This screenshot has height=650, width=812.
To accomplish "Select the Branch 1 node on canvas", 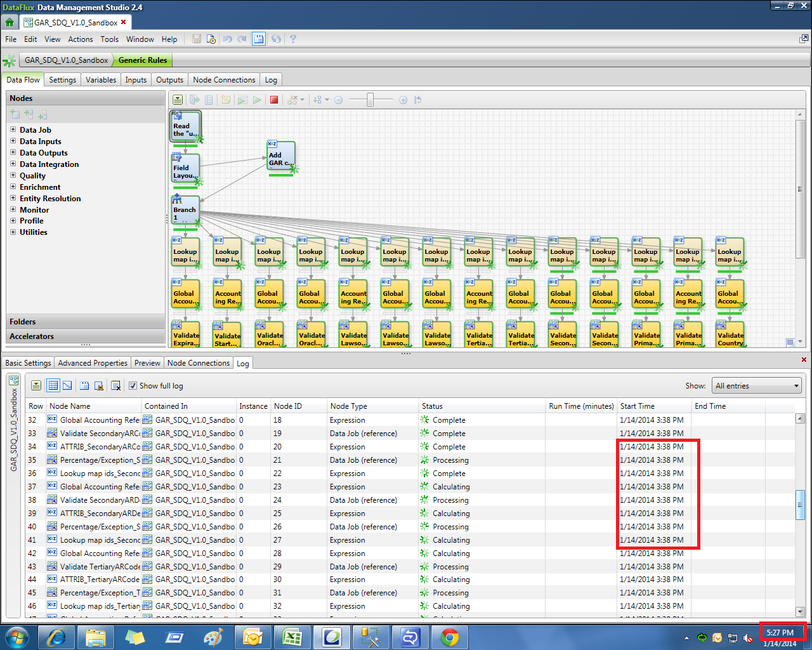I will click(185, 211).
